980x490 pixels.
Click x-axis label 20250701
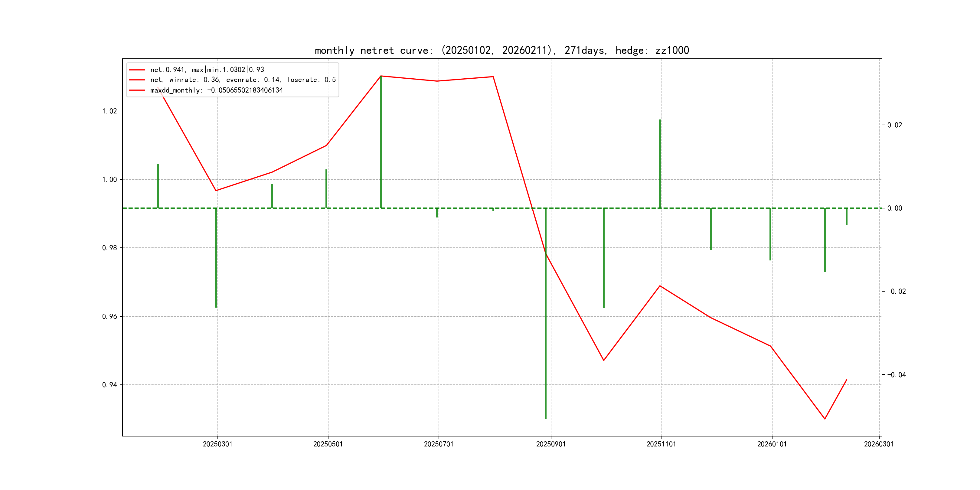pyautogui.click(x=438, y=444)
